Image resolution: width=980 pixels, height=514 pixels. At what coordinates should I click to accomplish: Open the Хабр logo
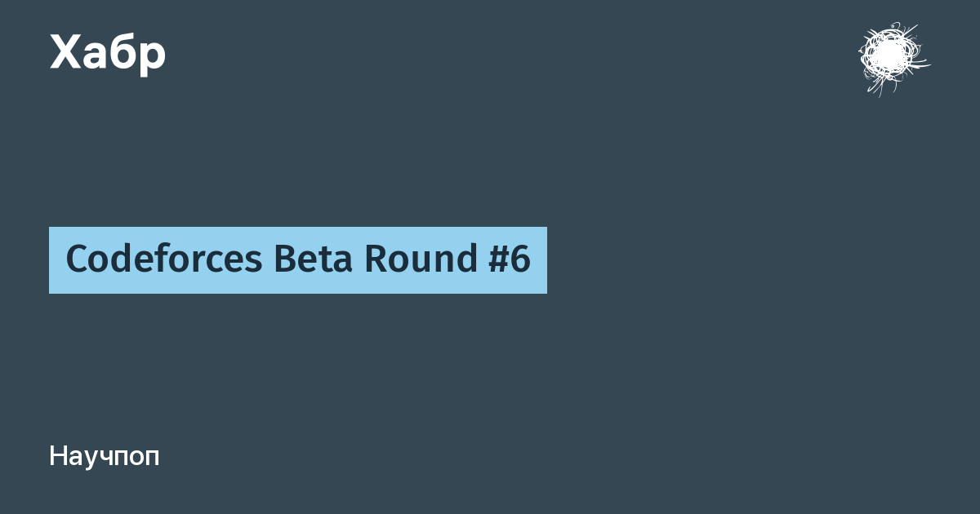coord(108,54)
